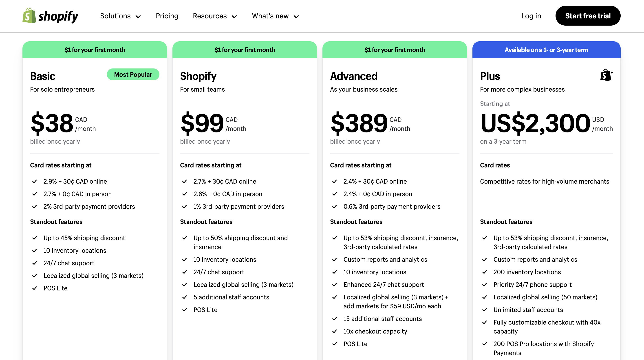Viewport: 644px width, 360px height.
Task: Click checkmark beside POS Lite in Basic plan
Action: tap(35, 288)
